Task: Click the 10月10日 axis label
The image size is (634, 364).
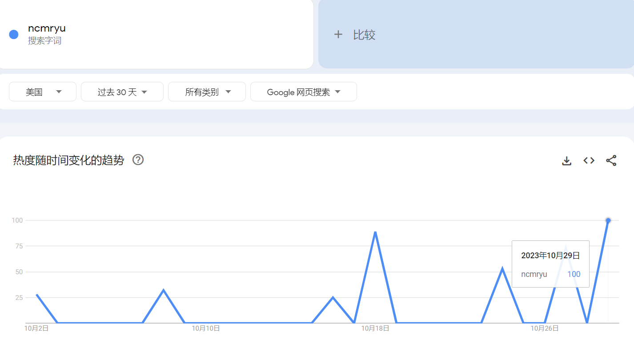Action: [206, 328]
